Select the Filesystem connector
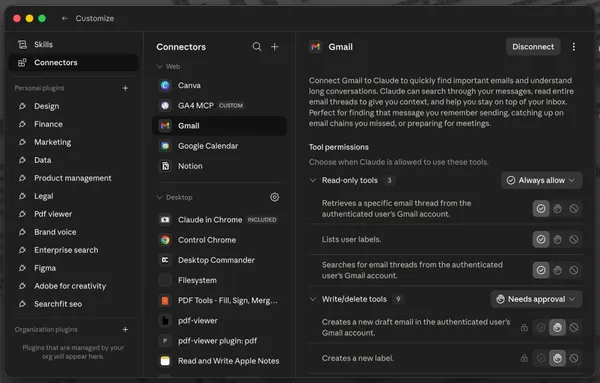Image resolution: width=600 pixels, height=383 pixels. pos(219,280)
